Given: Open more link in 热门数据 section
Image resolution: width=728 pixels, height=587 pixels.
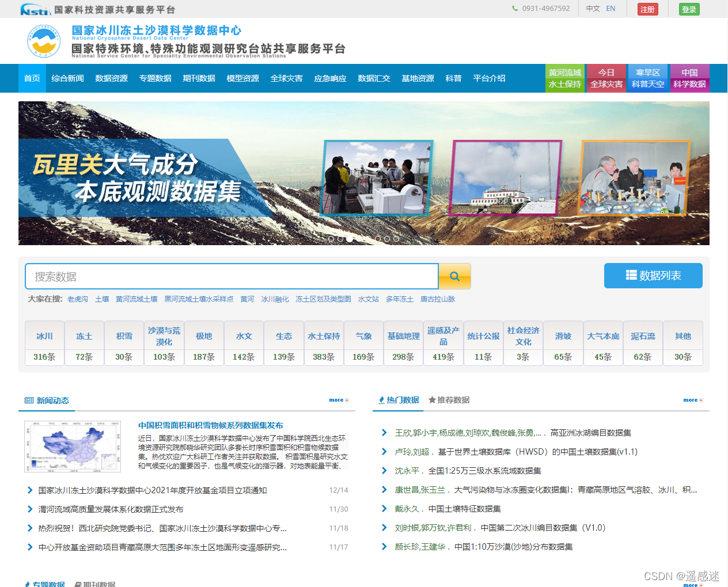Looking at the screenshot, I should point(693,400).
